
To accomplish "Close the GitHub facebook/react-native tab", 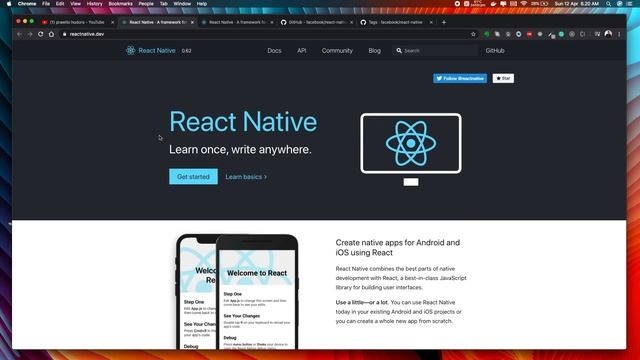I will tap(351, 22).
